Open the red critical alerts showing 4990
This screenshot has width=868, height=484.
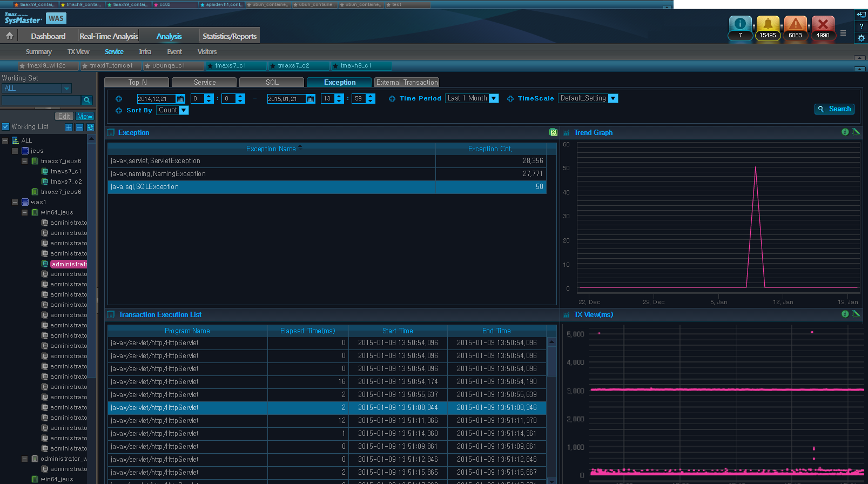[823, 28]
